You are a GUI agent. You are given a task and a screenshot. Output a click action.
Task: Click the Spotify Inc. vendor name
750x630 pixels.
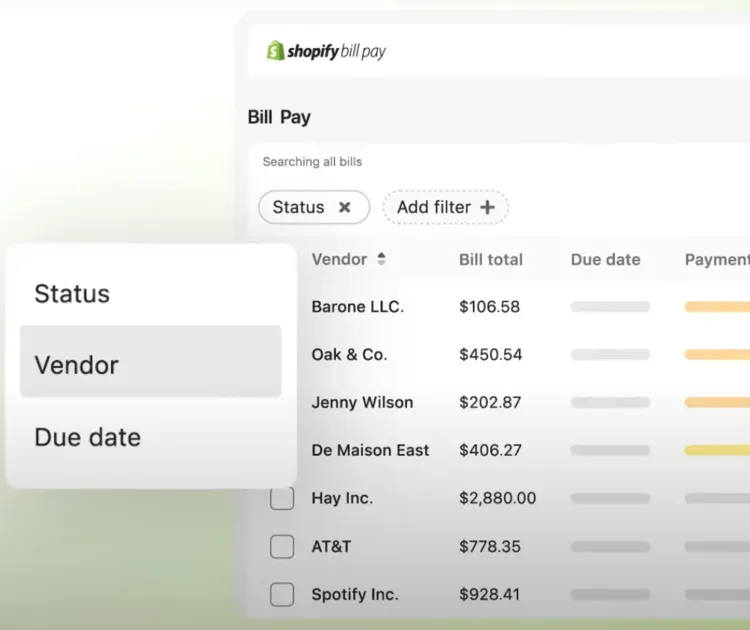click(355, 595)
